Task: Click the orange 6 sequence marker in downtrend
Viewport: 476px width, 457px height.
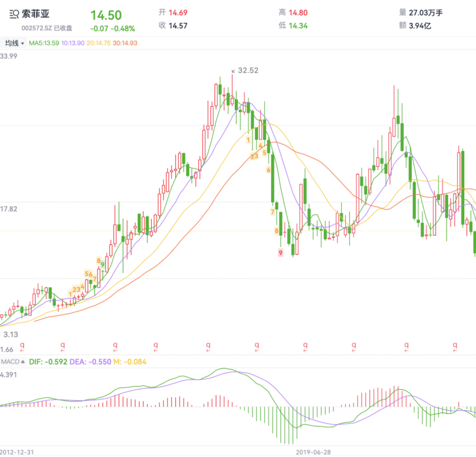Action: pos(268,170)
